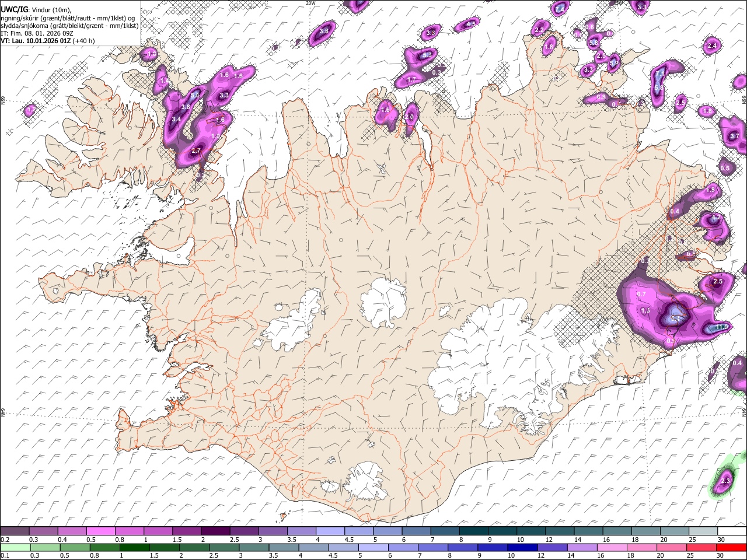Click the 1.7 snow value off the north coast
The width and height of the screenshot is (747, 560).
[x=411, y=80]
